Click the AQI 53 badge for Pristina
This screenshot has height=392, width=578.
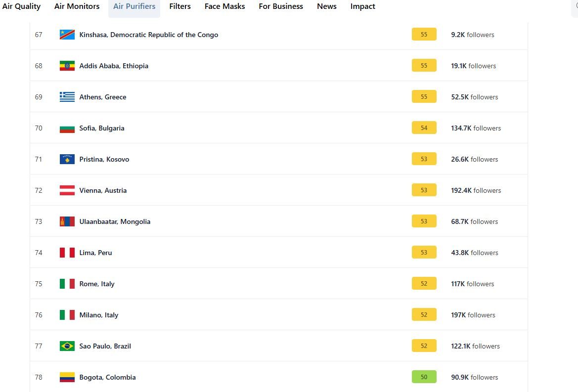(x=424, y=159)
